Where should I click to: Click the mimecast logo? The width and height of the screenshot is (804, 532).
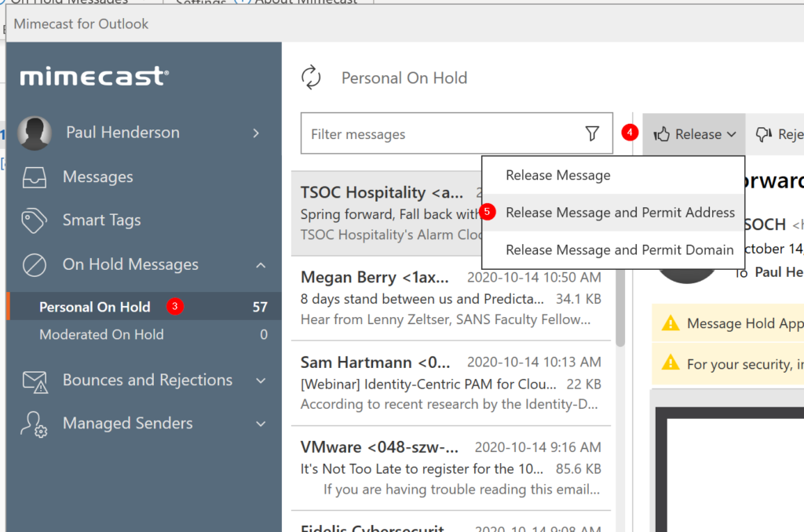[94, 76]
